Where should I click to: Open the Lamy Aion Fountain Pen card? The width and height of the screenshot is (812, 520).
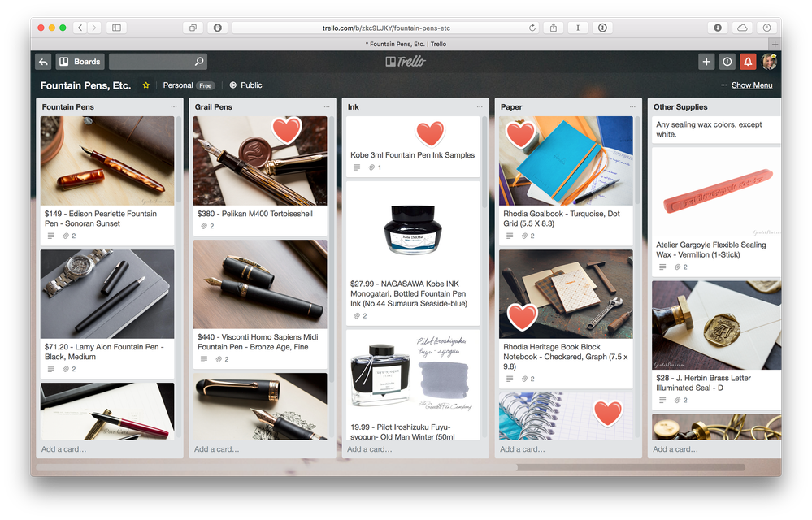[107, 314]
